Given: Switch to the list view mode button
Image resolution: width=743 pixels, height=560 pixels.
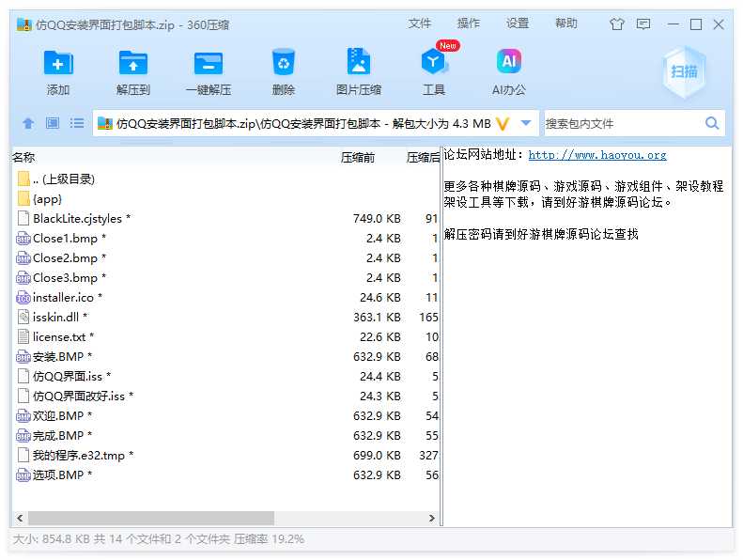Looking at the screenshot, I should pos(77,123).
